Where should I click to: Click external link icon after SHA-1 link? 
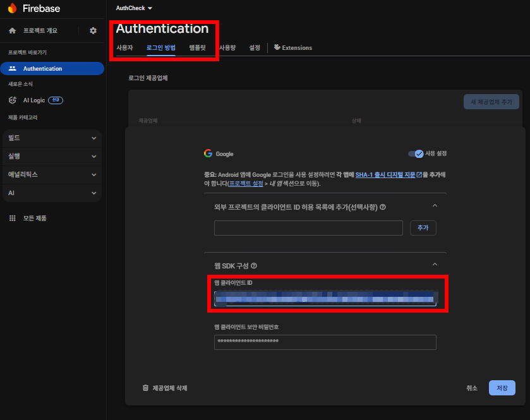click(x=419, y=175)
